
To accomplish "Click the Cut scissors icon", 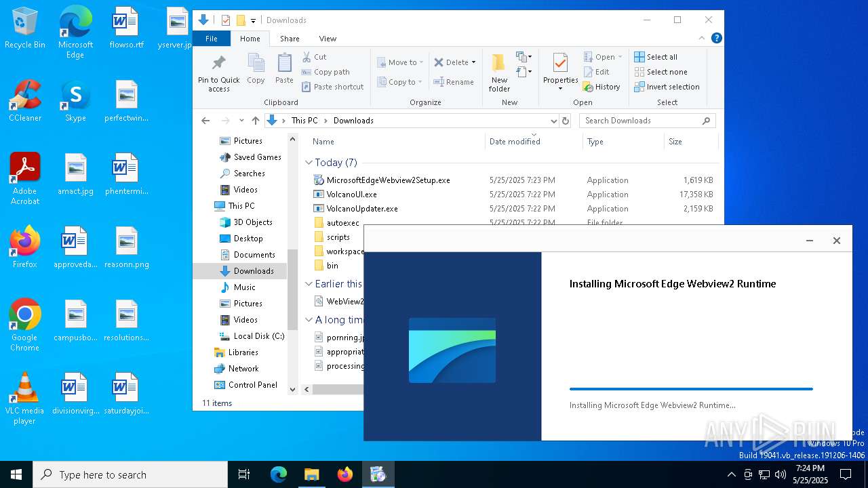I will tap(307, 57).
